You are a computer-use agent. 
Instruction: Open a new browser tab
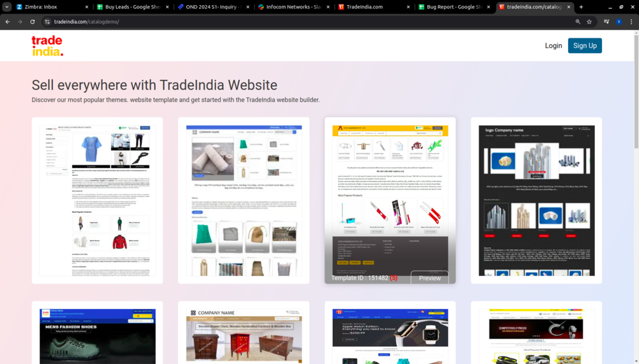581,7
